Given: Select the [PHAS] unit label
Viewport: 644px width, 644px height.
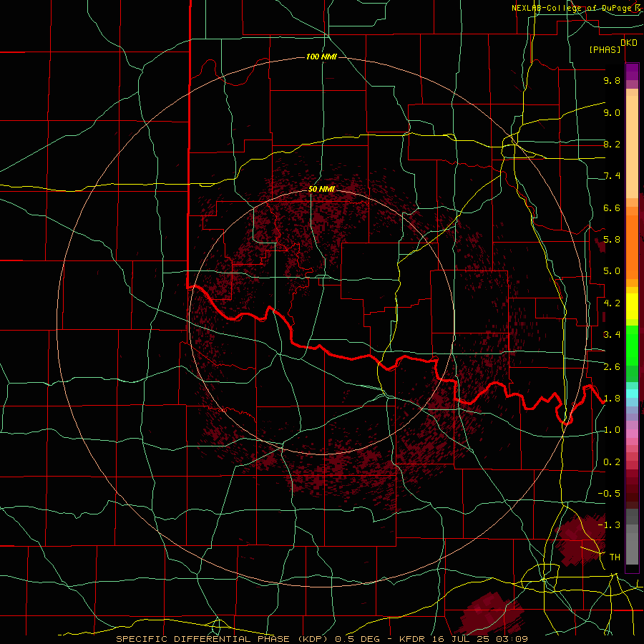Looking at the screenshot, I should 605,49.
